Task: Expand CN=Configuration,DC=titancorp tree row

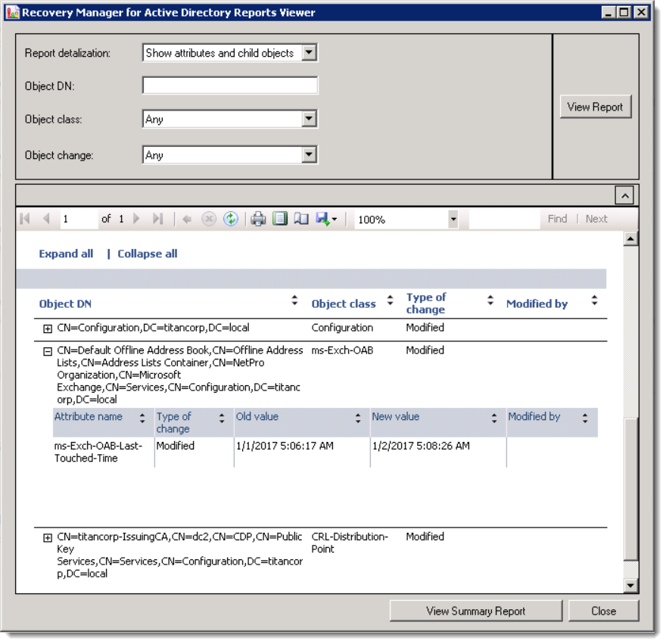Action: coord(48,329)
